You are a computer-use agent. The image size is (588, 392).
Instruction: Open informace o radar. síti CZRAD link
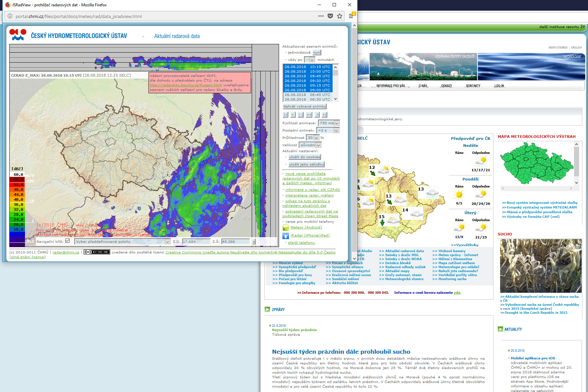click(312, 190)
